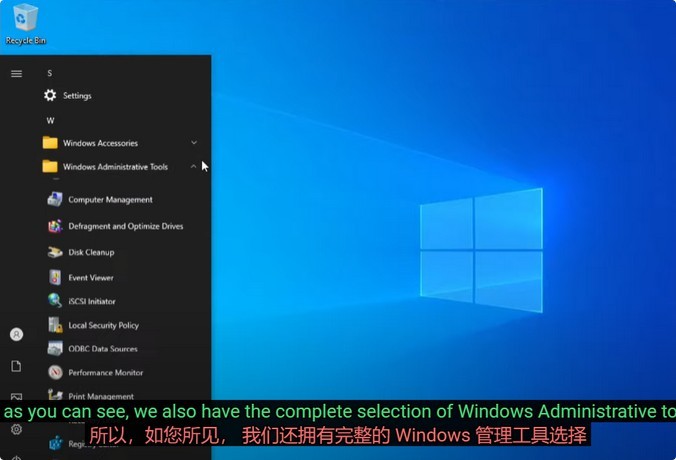Click the user account icon in sidebar
Viewport: 676px width, 460px height.
point(16,335)
